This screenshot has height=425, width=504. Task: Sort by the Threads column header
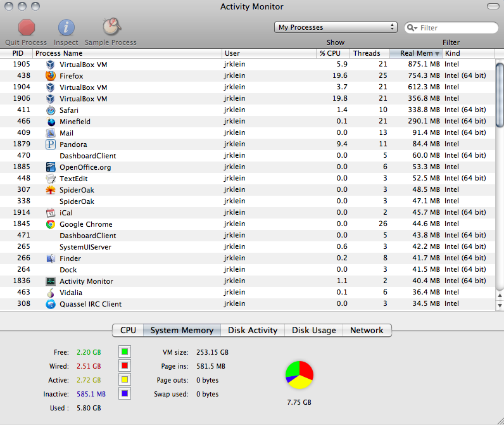tap(370, 53)
